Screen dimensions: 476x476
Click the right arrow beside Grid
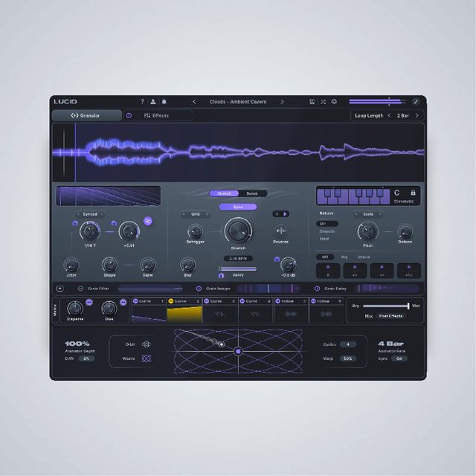coord(208,214)
